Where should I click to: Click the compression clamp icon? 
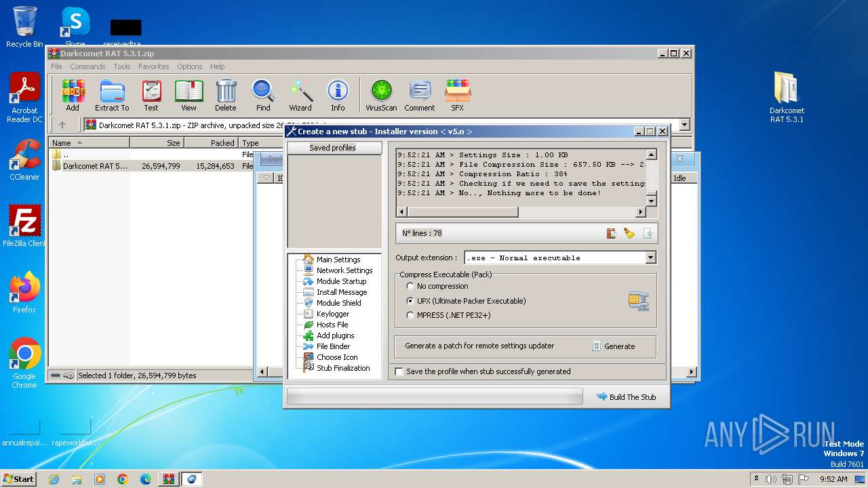click(x=638, y=301)
